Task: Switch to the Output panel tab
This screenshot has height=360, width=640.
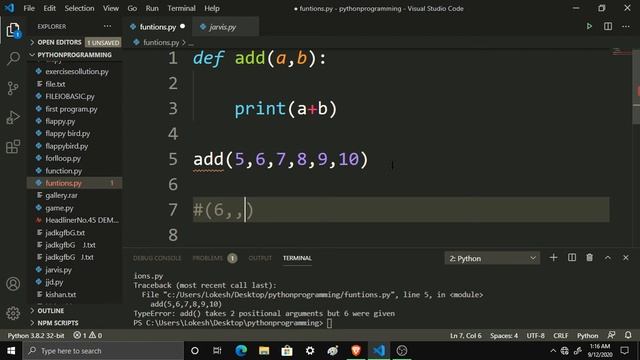Action: pos(260,258)
